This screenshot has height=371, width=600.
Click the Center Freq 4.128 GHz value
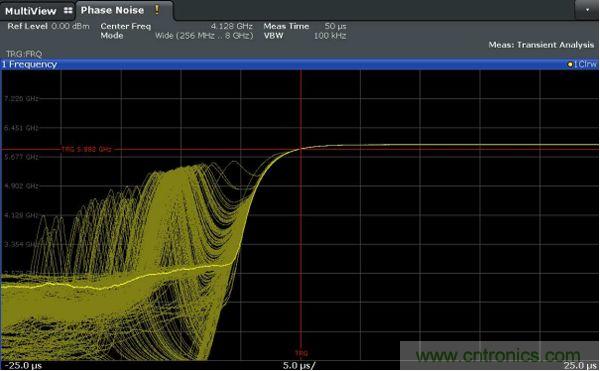coord(232,26)
